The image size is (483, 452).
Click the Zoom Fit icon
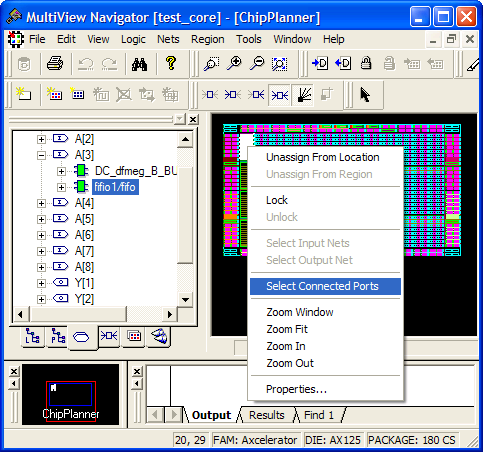[x=279, y=64]
